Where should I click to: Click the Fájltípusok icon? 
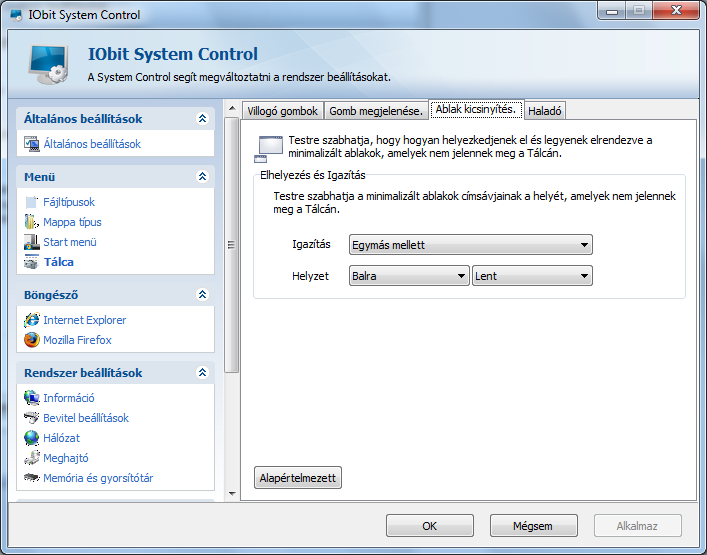click(32, 202)
